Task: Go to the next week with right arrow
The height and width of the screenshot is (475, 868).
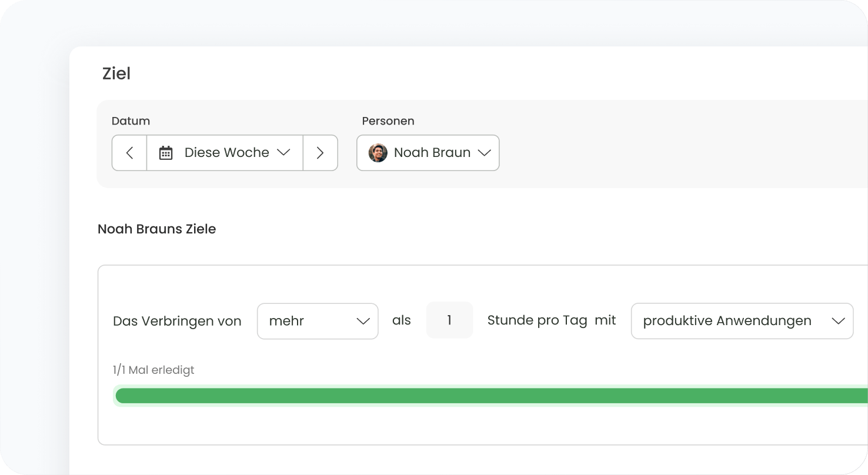Action: (320, 153)
